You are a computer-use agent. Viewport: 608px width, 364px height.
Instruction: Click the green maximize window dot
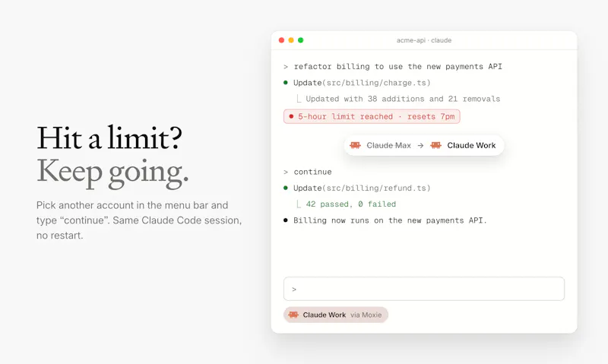click(x=300, y=40)
